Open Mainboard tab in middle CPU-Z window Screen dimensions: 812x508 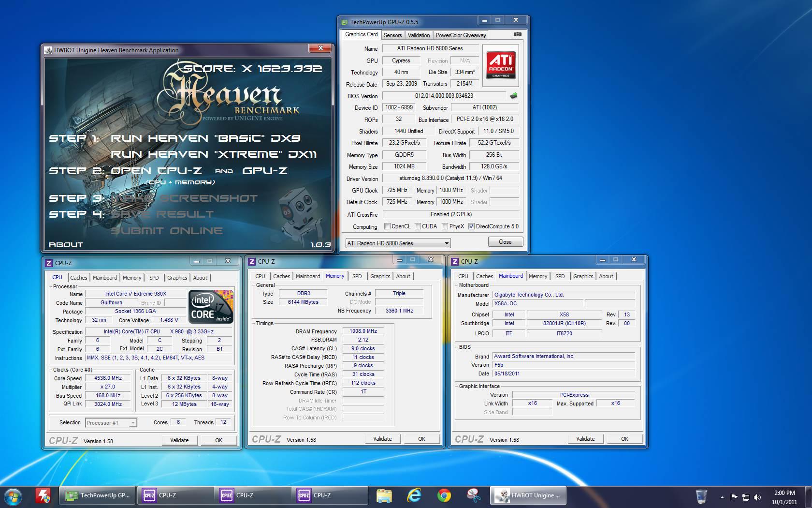pyautogui.click(x=308, y=276)
